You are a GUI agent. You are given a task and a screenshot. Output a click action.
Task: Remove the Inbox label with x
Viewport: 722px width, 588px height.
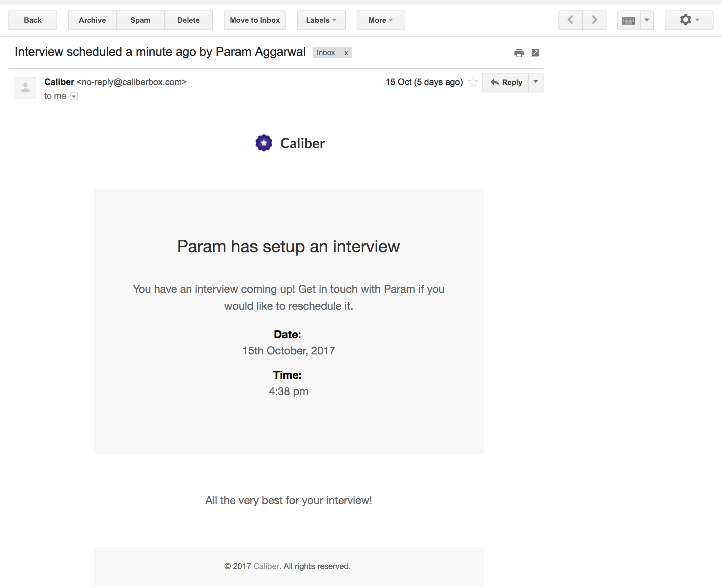pos(346,53)
